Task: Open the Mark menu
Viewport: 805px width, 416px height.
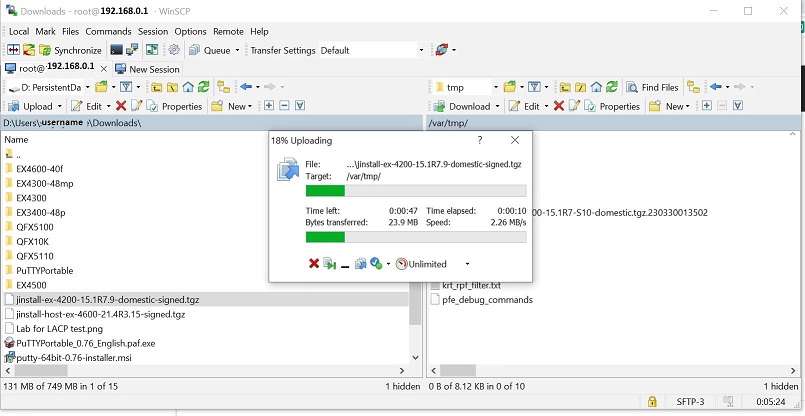Action: point(46,31)
